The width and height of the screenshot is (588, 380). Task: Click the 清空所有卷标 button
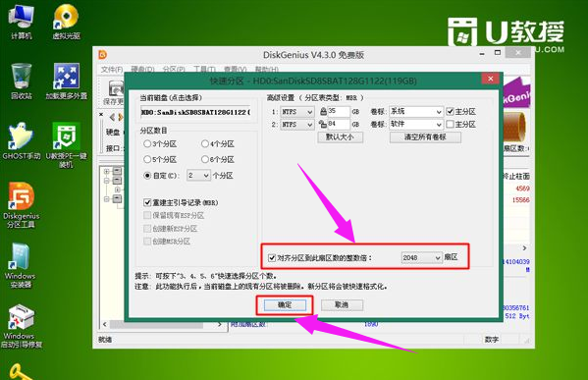coord(425,137)
